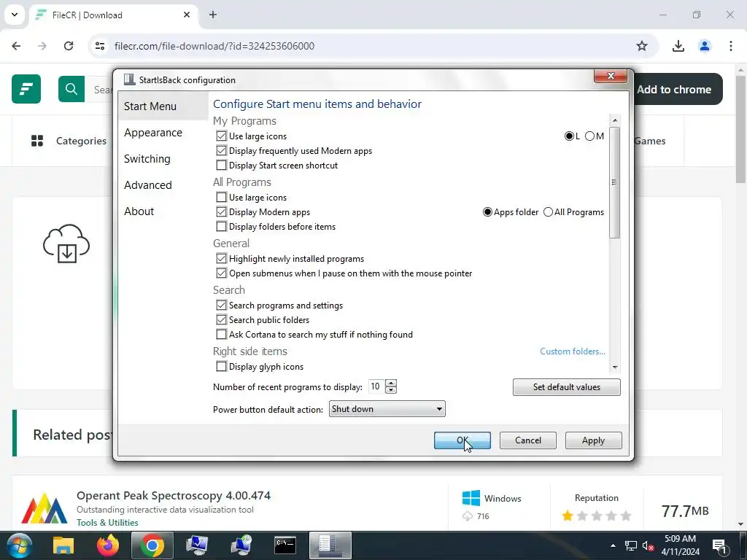This screenshot has height=560, width=747.
Task: Click Add to chrome button
Action: 674,90
